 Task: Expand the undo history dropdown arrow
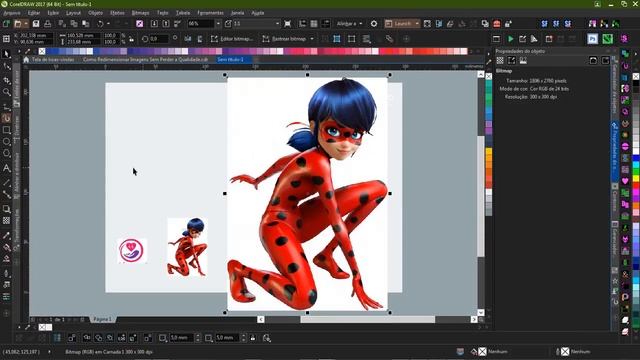(x=108, y=24)
